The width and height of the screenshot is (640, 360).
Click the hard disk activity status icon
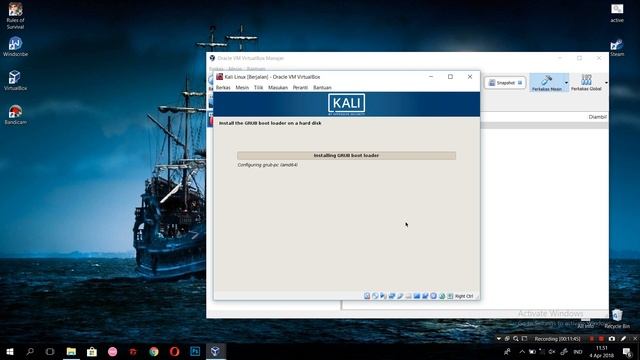point(367,296)
